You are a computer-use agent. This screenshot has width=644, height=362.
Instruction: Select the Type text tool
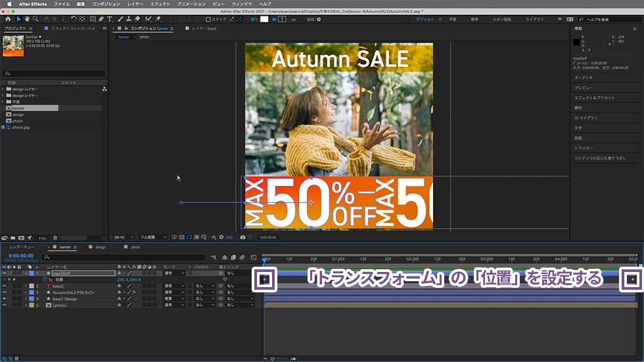(x=110, y=19)
